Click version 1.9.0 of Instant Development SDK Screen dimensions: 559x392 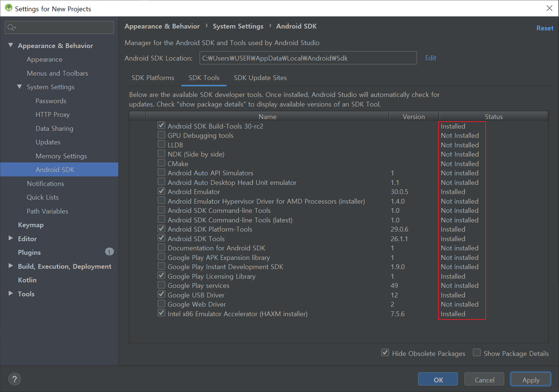click(398, 267)
